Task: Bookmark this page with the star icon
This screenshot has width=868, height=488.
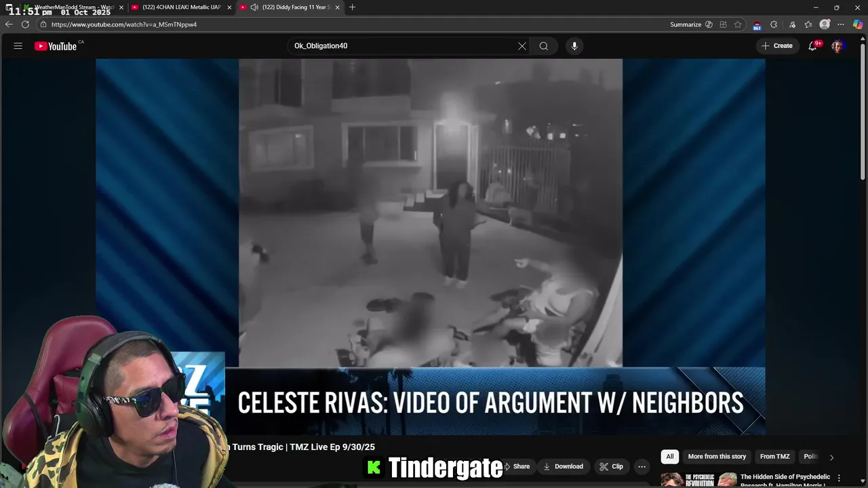Action: [738, 24]
